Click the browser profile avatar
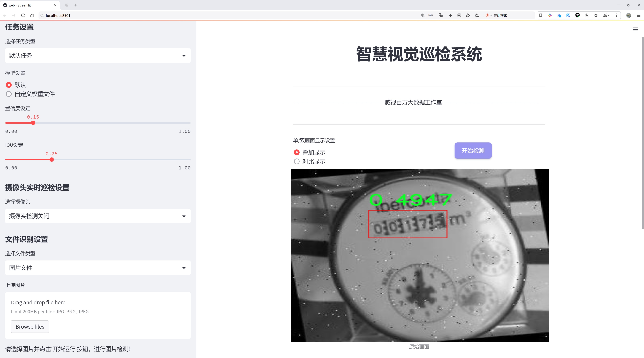Image resolution: width=644 pixels, height=358 pixels. pyautogui.click(x=629, y=15)
